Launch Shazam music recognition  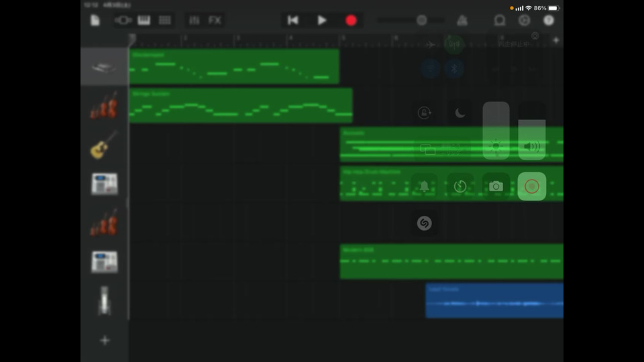424,223
